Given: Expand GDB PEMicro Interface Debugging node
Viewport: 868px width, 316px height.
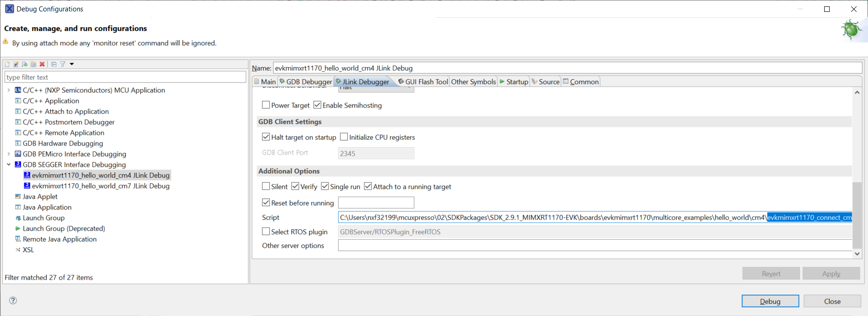Looking at the screenshot, I should coord(9,154).
